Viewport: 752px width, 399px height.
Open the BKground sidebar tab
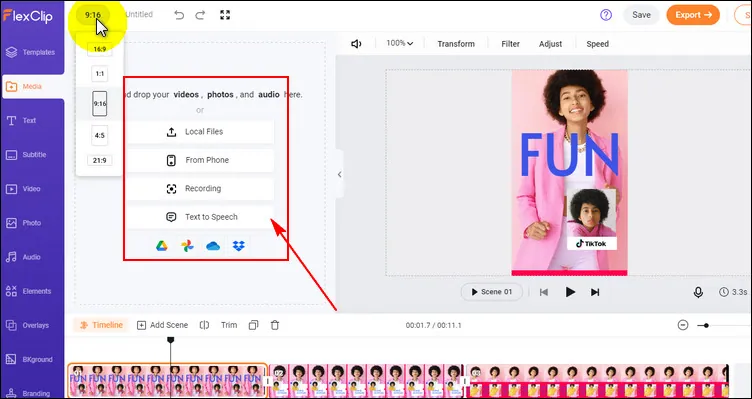32,359
